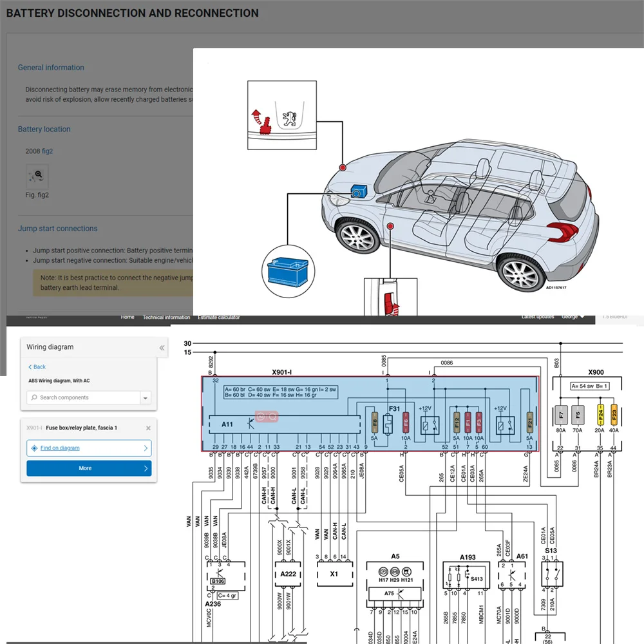
Task: Click the magnifier icon on component A11
Action: coord(272,417)
